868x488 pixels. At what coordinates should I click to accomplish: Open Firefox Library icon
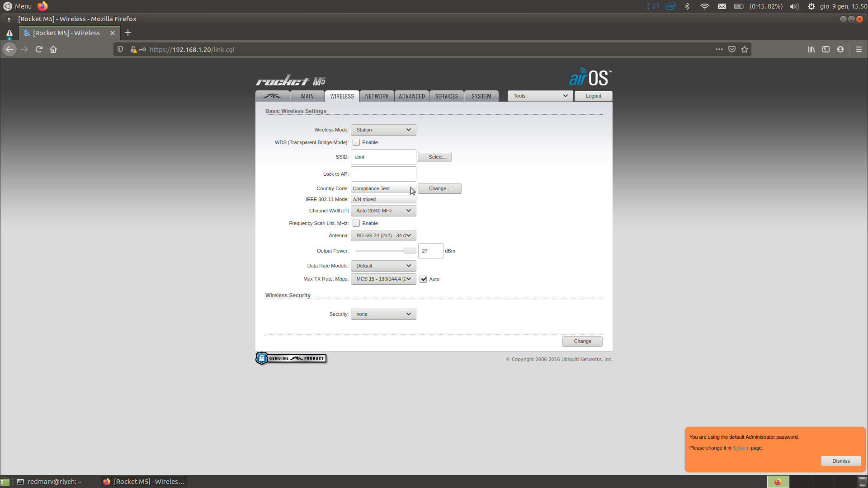[811, 49]
